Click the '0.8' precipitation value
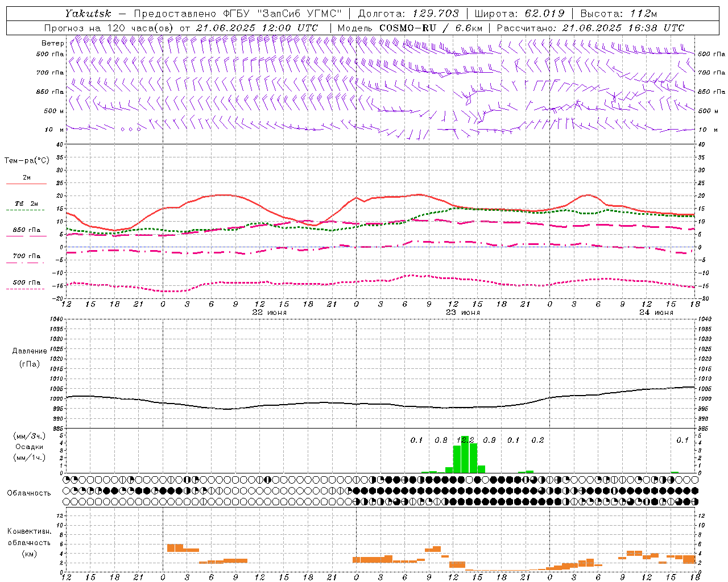The height and width of the screenshot is (582, 728). pyautogui.click(x=441, y=440)
